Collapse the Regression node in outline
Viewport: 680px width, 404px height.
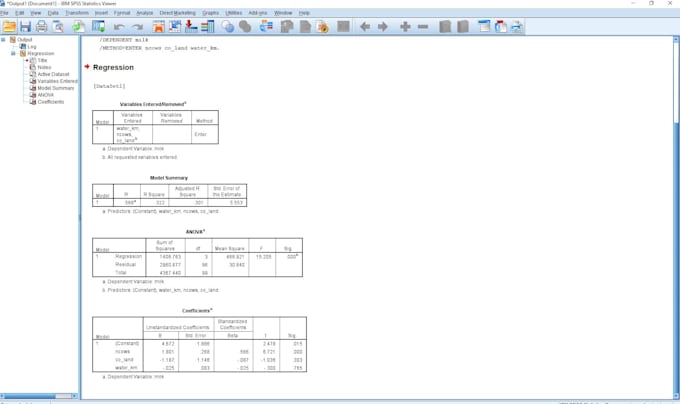point(13,53)
